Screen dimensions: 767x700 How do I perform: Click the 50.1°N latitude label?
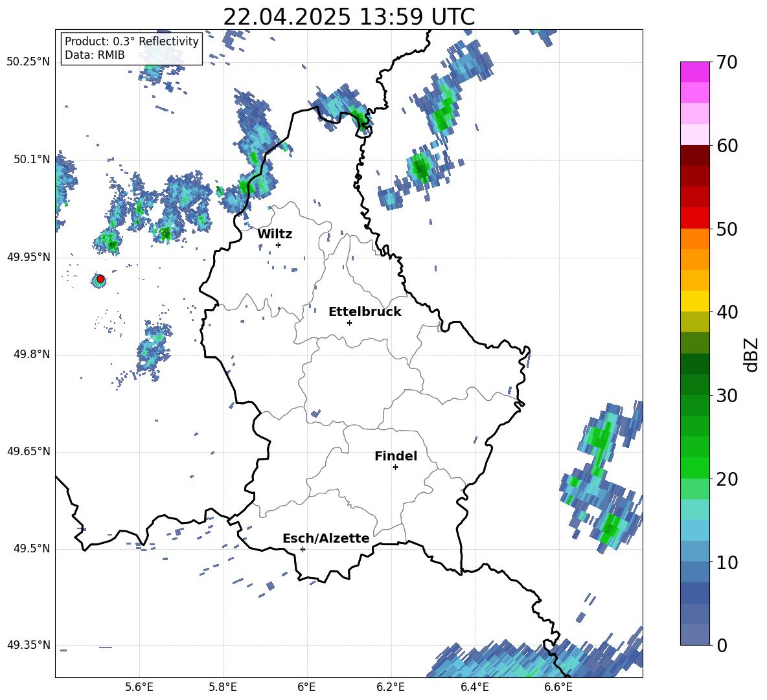click(32, 159)
